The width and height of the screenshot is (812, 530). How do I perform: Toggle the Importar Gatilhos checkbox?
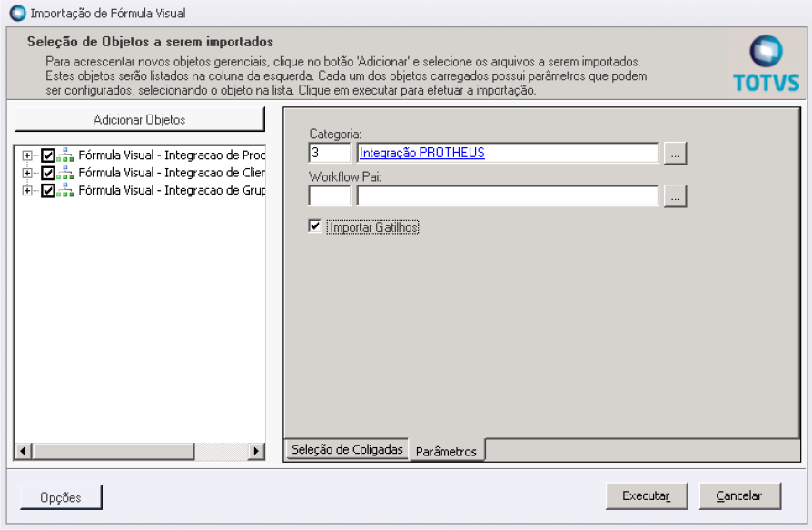point(314,225)
